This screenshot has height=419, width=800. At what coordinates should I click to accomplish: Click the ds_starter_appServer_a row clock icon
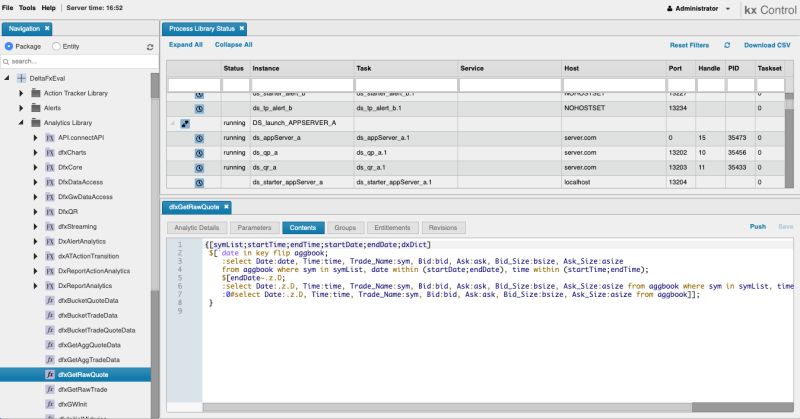199,183
